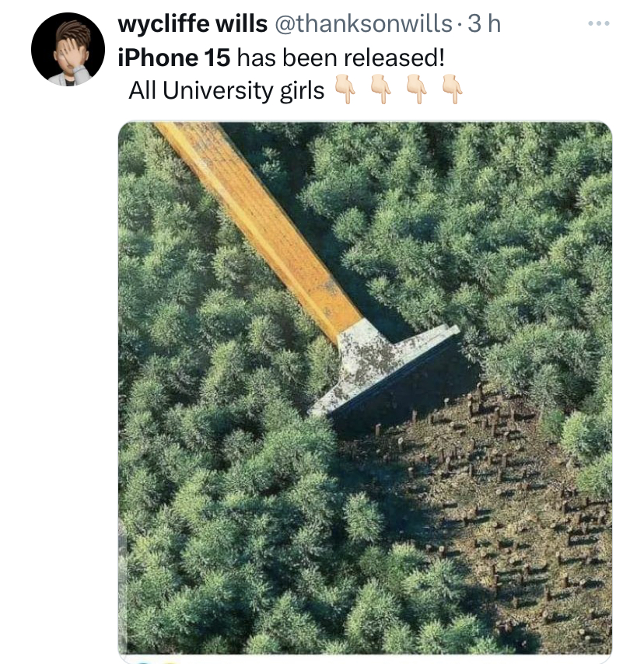Image resolution: width=644 pixels, height=664 pixels.
Task: Click the last pointing-down hand emoji
Action: coord(452,91)
